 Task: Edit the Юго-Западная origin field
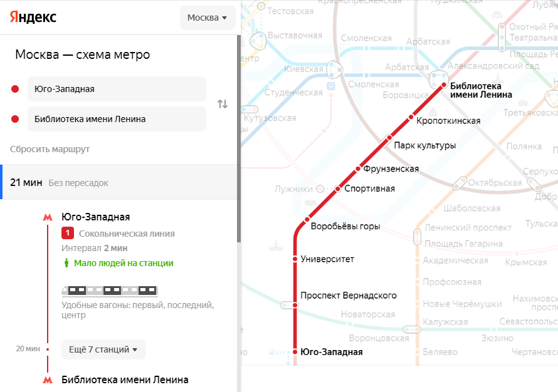point(117,89)
